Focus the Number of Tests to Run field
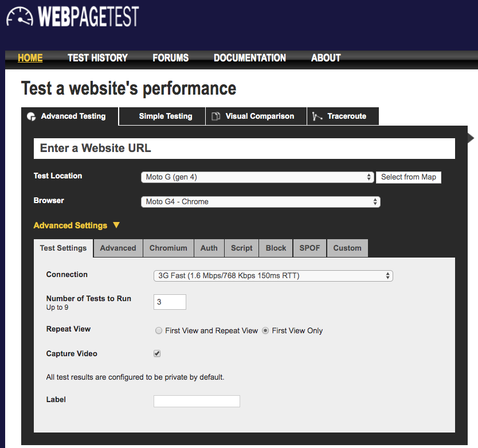 coord(170,302)
